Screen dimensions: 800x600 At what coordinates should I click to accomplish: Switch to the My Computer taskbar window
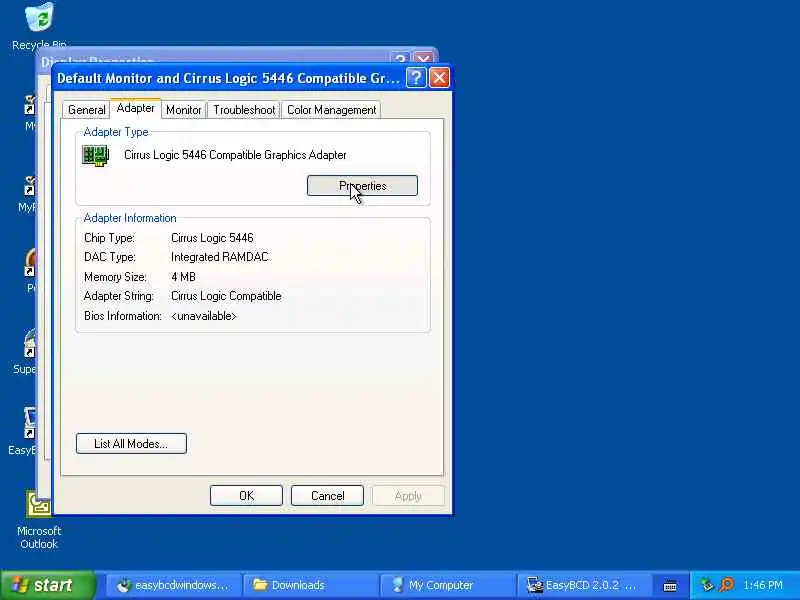point(446,585)
